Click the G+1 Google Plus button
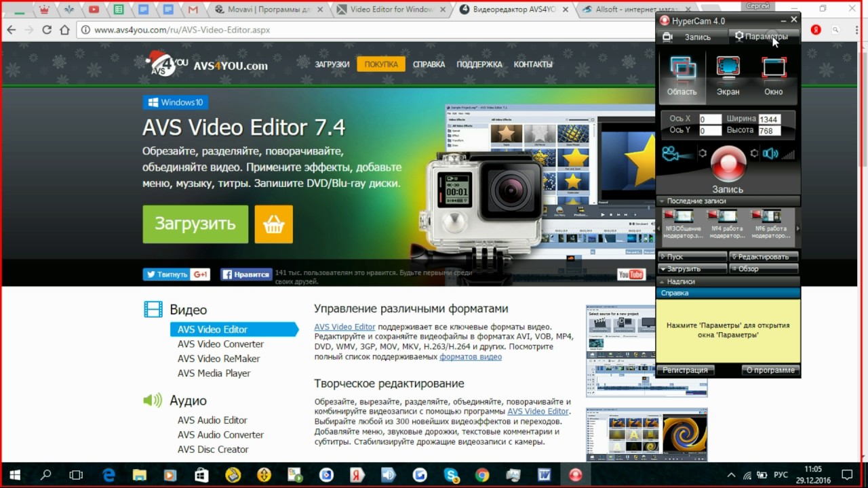This screenshot has height=488, width=868. (x=200, y=274)
